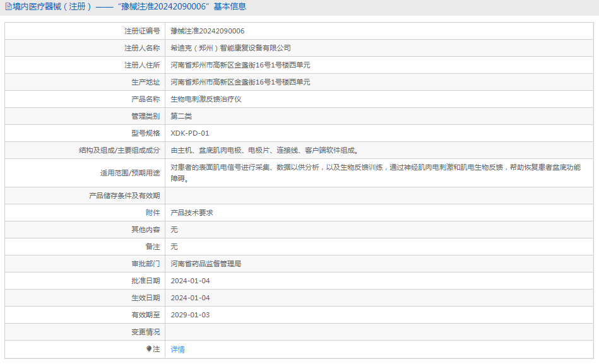The width and height of the screenshot is (599, 364).
Task: Click the composition text starting with 由主机
Action: tap(264, 151)
